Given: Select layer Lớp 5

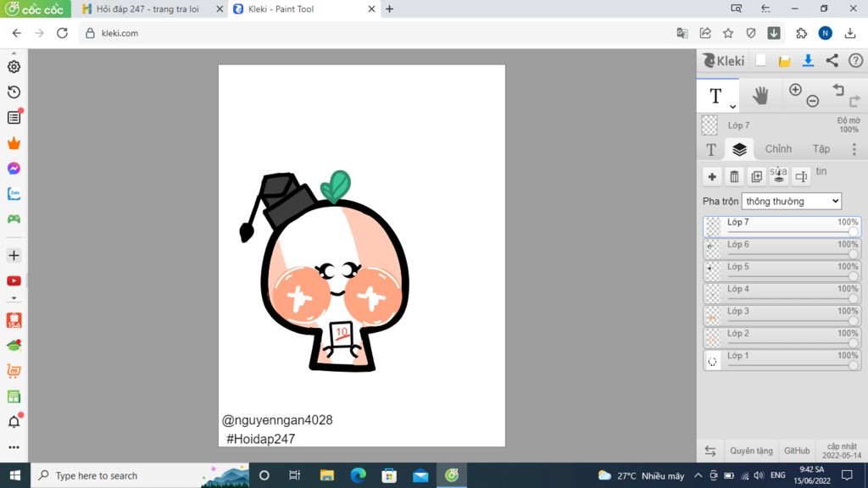Looking at the screenshot, I should coord(782,271).
